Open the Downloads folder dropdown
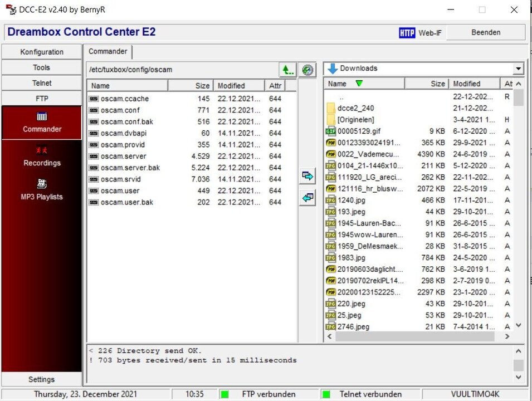Viewport: 532px width, 401px height. coord(518,68)
